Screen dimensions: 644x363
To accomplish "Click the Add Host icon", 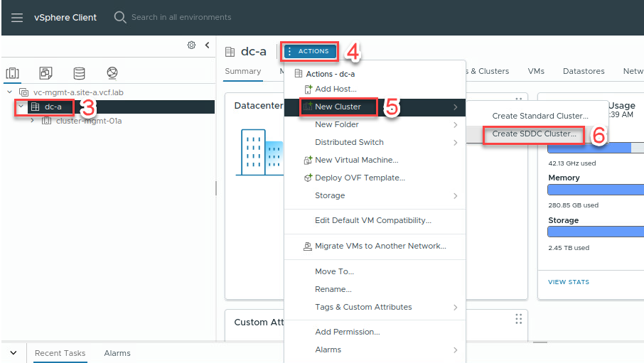I will click(x=308, y=89).
